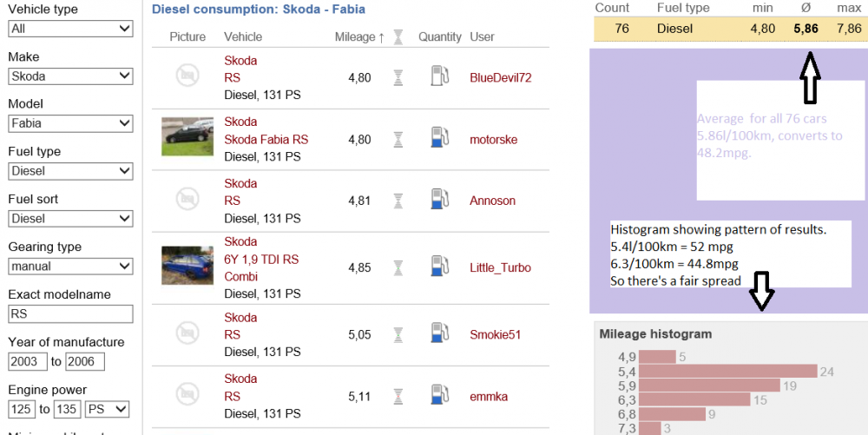Click no-picture placeholder for BlueDevil72 vehicle

pos(187,76)
